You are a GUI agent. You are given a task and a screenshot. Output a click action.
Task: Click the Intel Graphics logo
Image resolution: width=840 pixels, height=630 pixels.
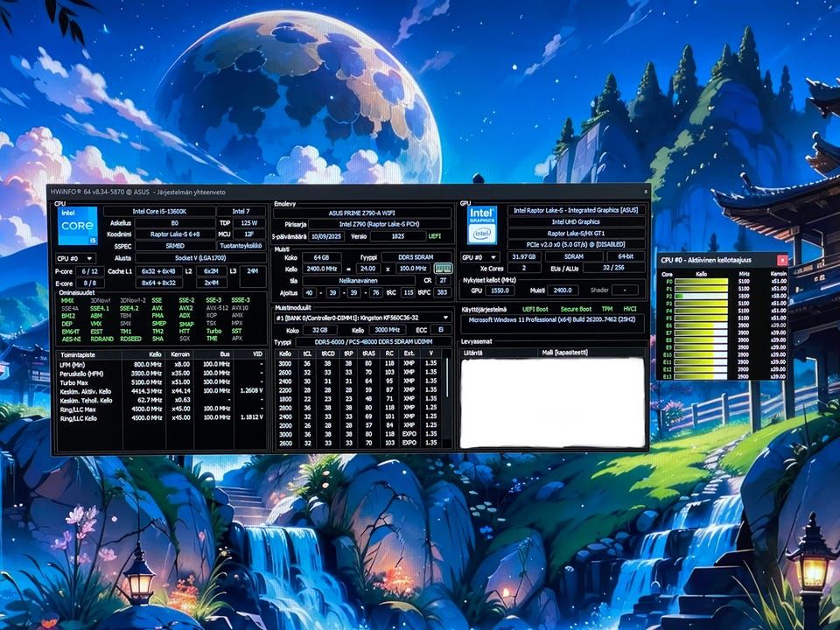481,225
